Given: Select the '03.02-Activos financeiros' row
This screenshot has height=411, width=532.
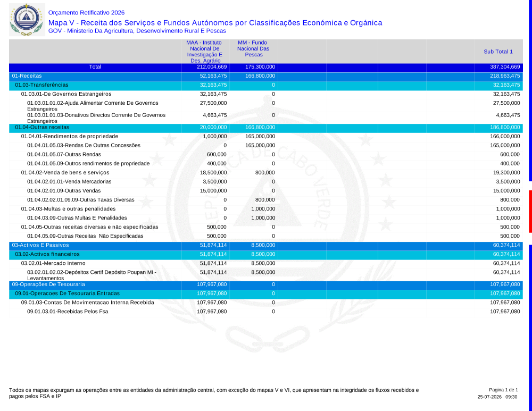Looking at the screenshot, I should (x=265, y=254).
